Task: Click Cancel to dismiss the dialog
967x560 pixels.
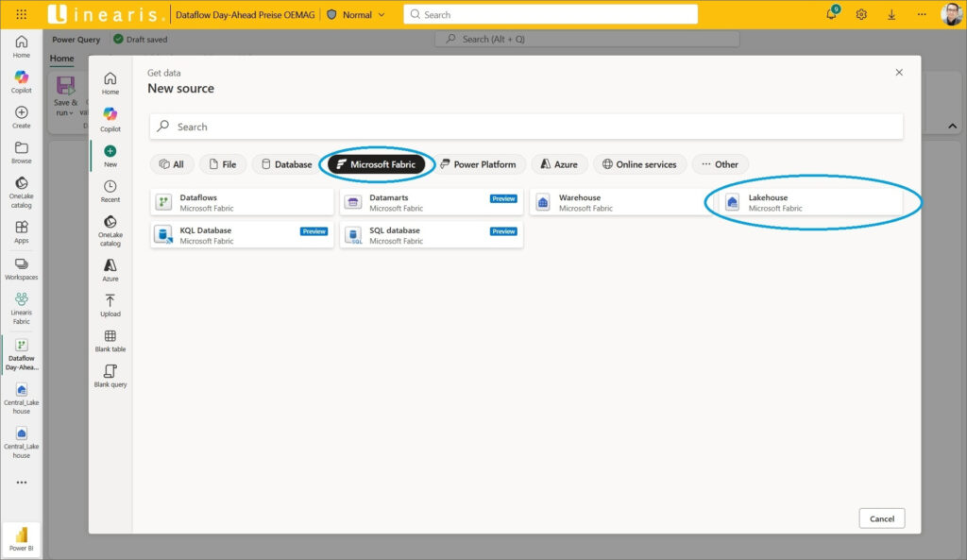Action: point(881,518)
